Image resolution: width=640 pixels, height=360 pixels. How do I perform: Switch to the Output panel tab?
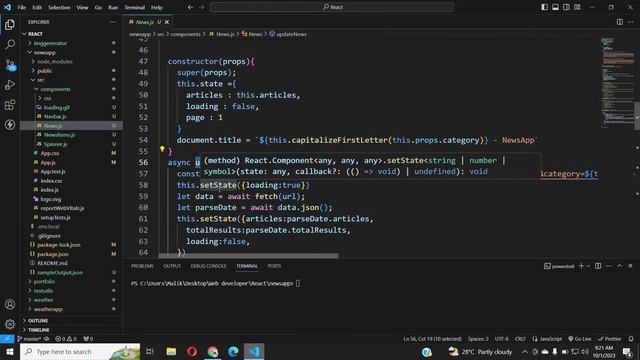pyautogui.click(x=172, y=266)
